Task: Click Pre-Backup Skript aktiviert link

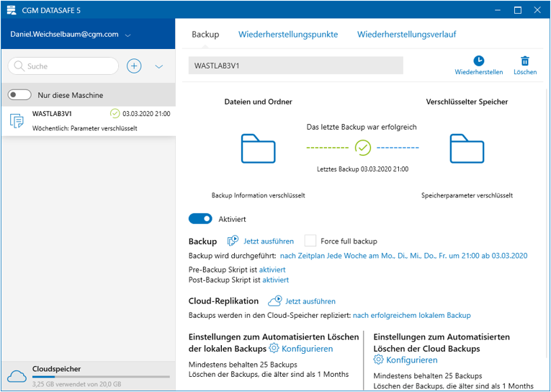Action: point(272,269)
